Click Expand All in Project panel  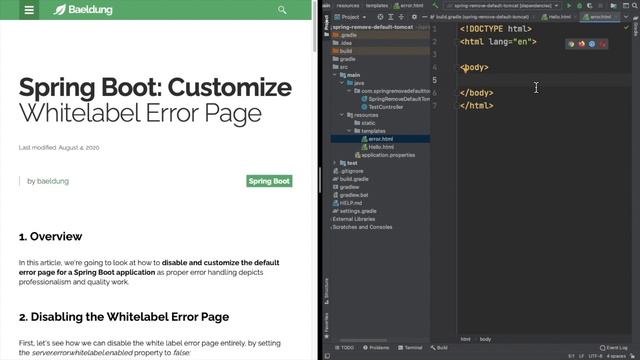[x=391, y=17]
